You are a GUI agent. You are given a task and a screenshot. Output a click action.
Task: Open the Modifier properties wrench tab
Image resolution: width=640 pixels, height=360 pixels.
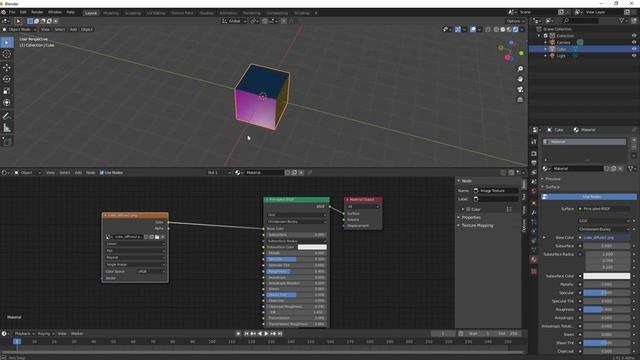[534, 213]
